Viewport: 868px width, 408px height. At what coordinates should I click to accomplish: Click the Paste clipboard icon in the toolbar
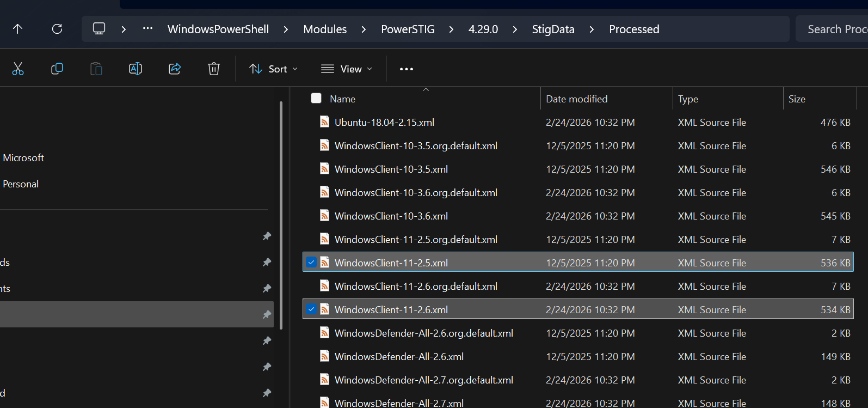click(x=96, y=69)
